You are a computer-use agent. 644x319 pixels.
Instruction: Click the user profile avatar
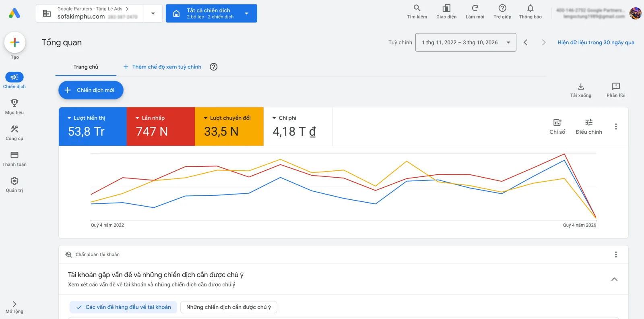[636, 13]
